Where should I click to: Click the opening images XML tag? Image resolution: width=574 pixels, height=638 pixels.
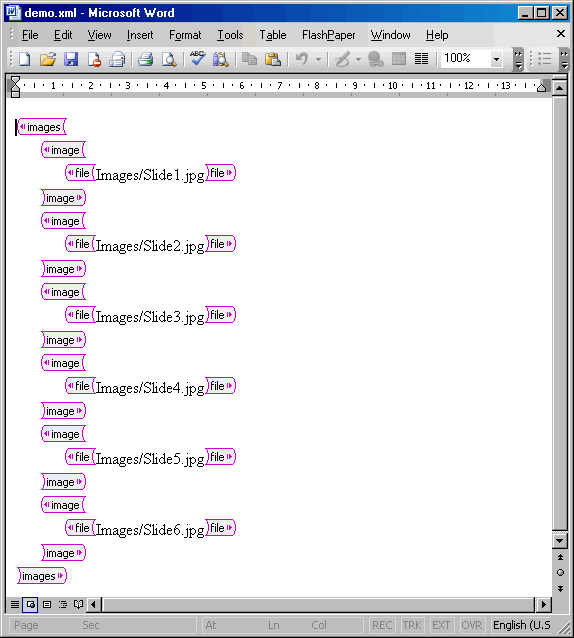41,127
